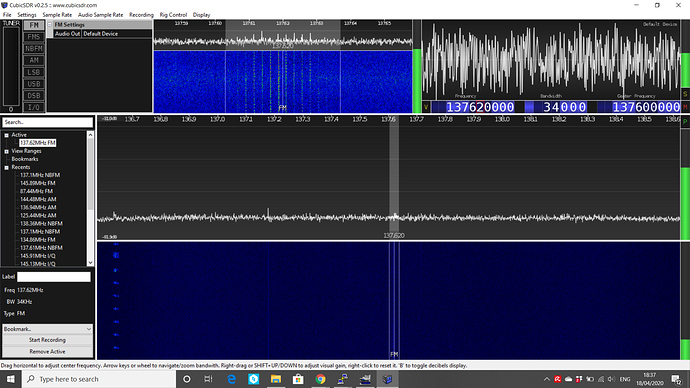
Task: Select recent 125.44MHz AM
Action: click(38, 216)
